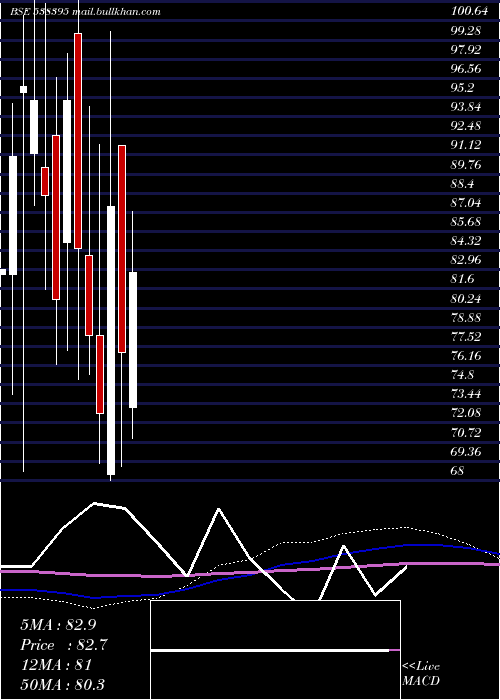Click the <<Live MACD label
The width and height of the screenshot is (500, 700).
pyautogui.click(x=421, y=673)
